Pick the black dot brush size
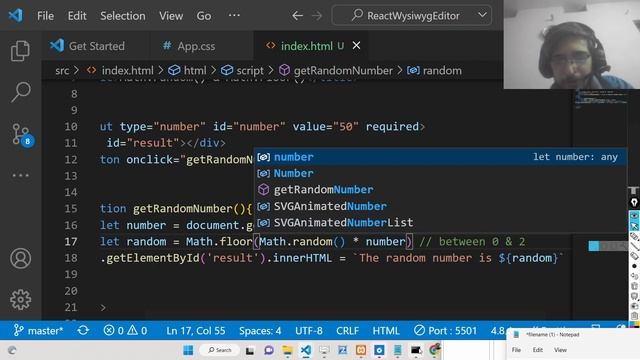The width and height of the screenshot is (640, 360). [x=634, y=266]
